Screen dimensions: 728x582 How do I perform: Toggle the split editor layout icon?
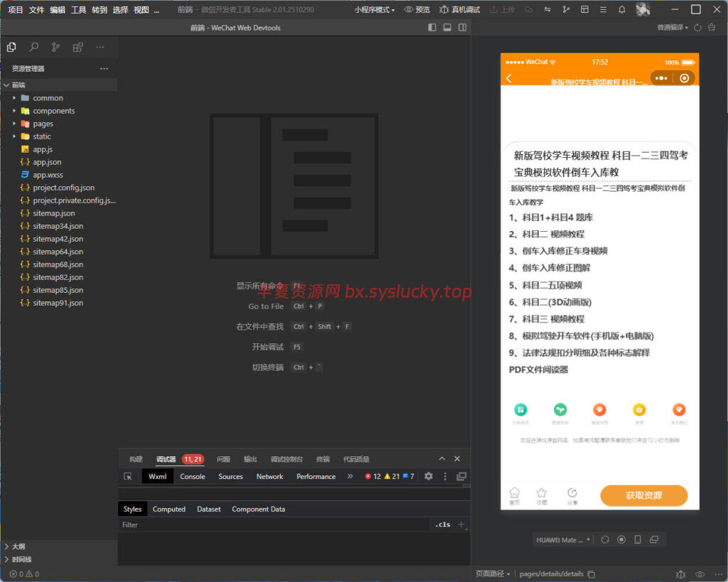click(462, 28)
